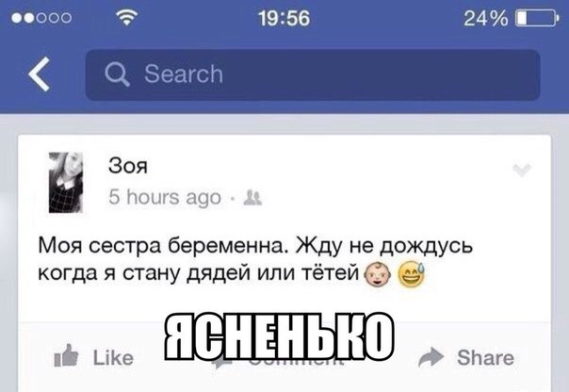The width and height of the screenshot is (569, 392).
Task: Tap the cellular signal strength dots
Action: tap(41, 18)
